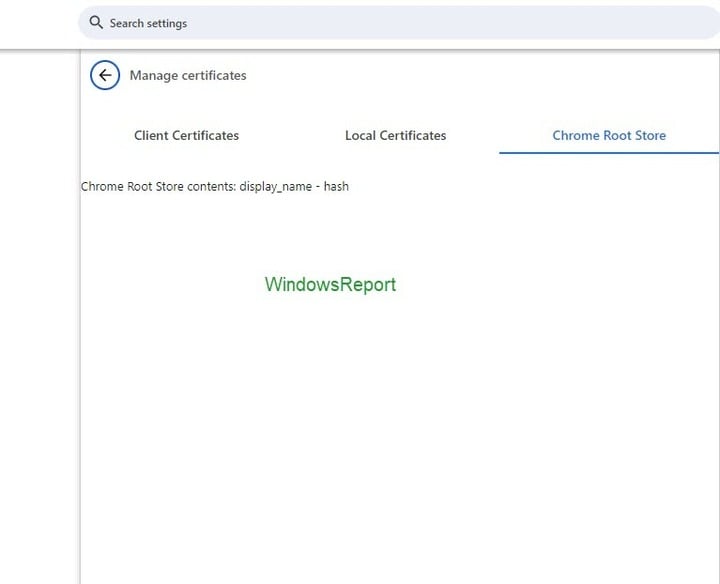Click the magnifier icon in the search bar

(x=96, y=22)
